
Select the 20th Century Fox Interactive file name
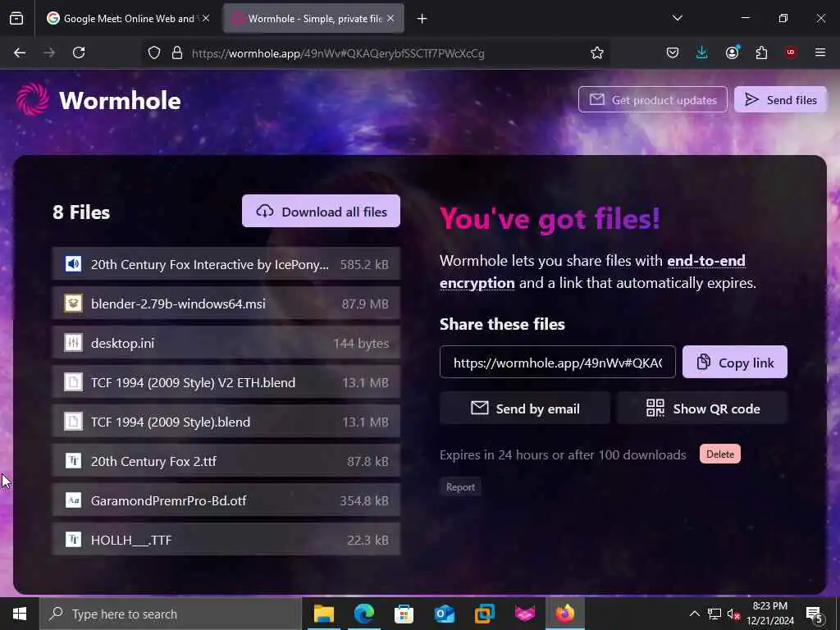coord(209,264)
